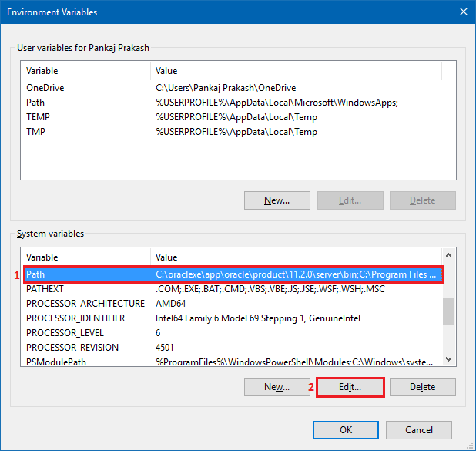The image size is (476, 451).
Task: Click the system variables scrollbar thumb
Action: [449, 311]
